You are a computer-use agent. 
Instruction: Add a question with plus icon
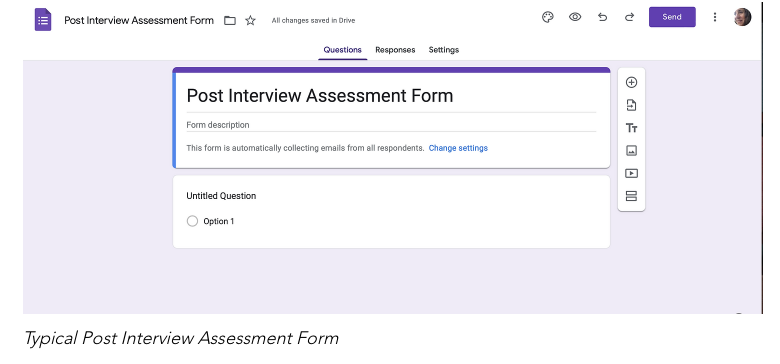tap(631, 83)
